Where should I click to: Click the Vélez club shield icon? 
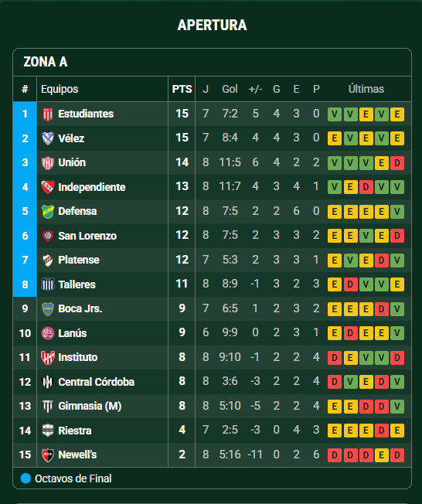48,138
